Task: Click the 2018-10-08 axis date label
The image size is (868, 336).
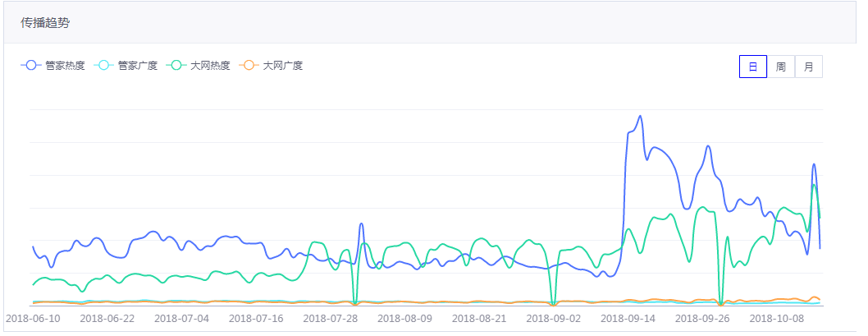Action: tap(777, 319)
